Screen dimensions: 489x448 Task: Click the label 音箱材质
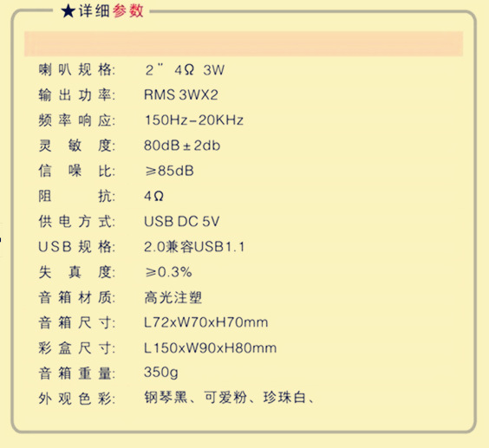76,297
